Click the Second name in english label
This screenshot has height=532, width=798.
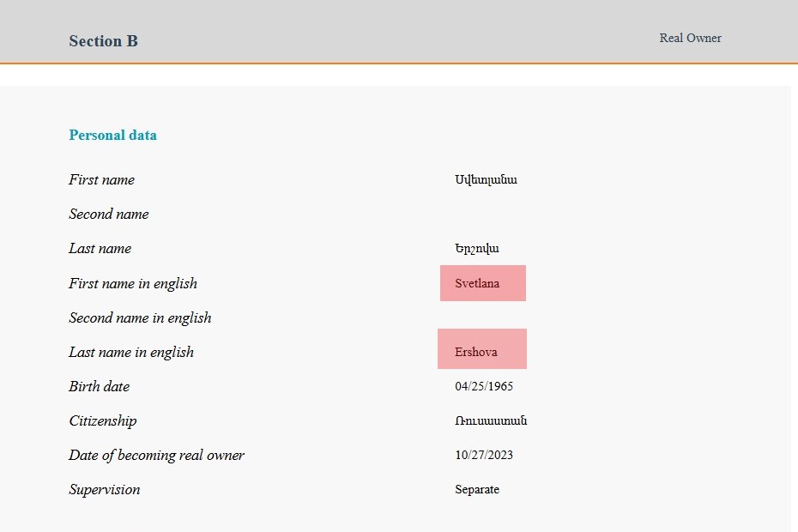tap(140, 318)
